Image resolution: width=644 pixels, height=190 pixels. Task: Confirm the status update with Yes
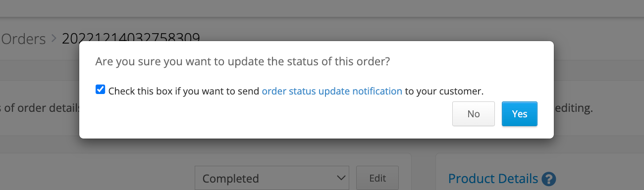520,114
